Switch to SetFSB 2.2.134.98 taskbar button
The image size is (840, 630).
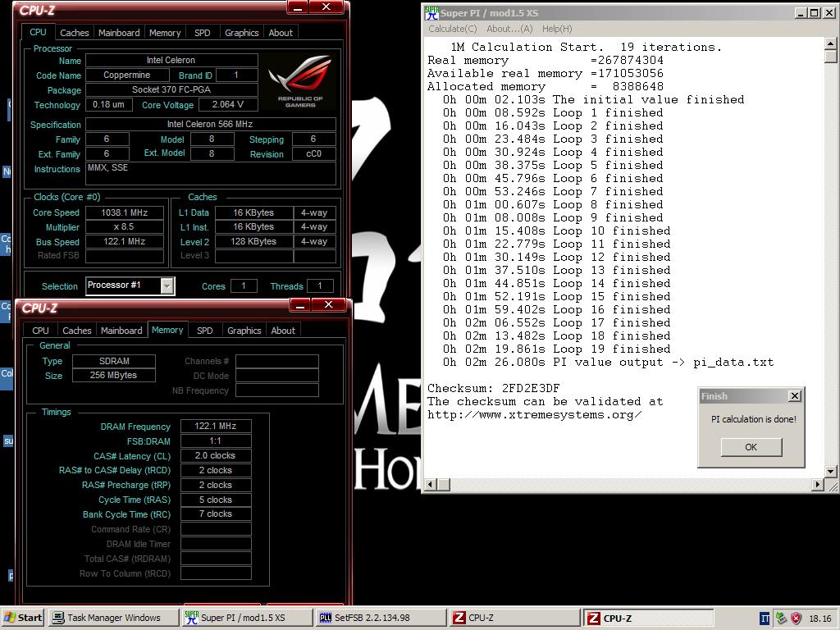(x=380, y=618)
